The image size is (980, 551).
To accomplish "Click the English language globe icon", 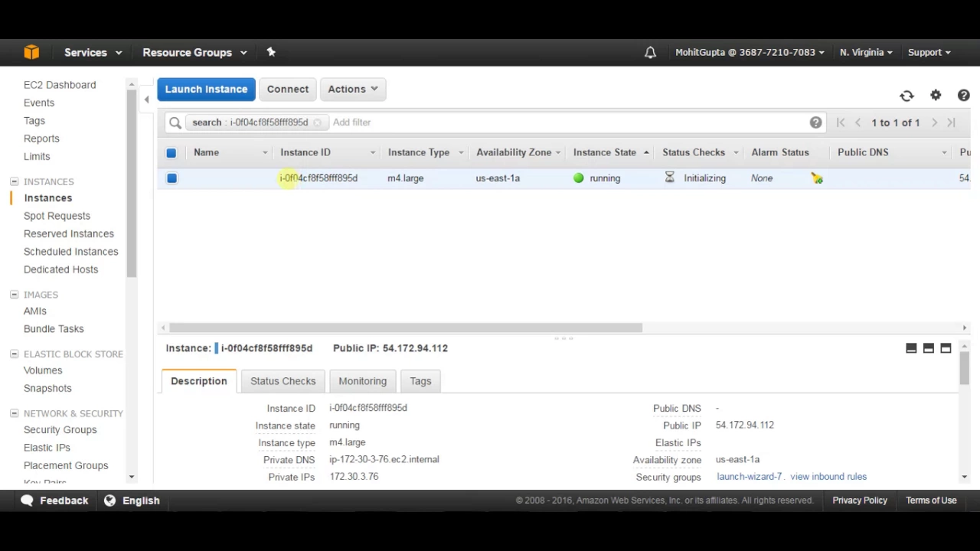I will coord(109,500).
